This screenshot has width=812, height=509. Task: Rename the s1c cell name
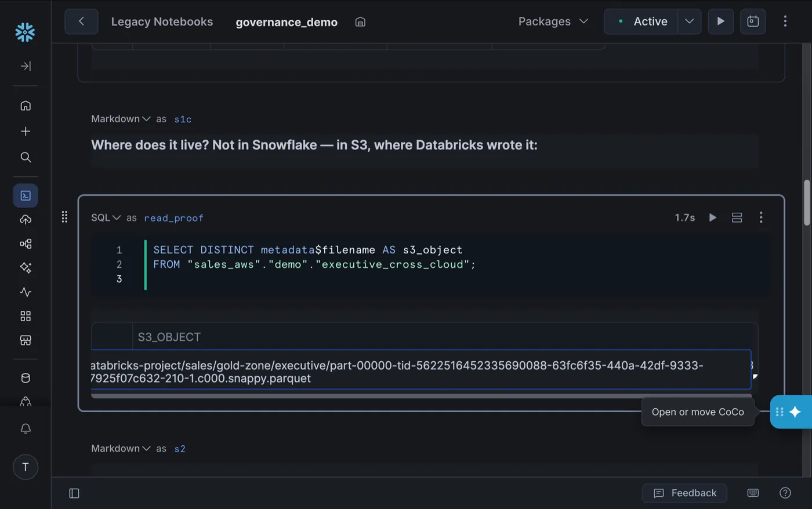coord(183,119)
